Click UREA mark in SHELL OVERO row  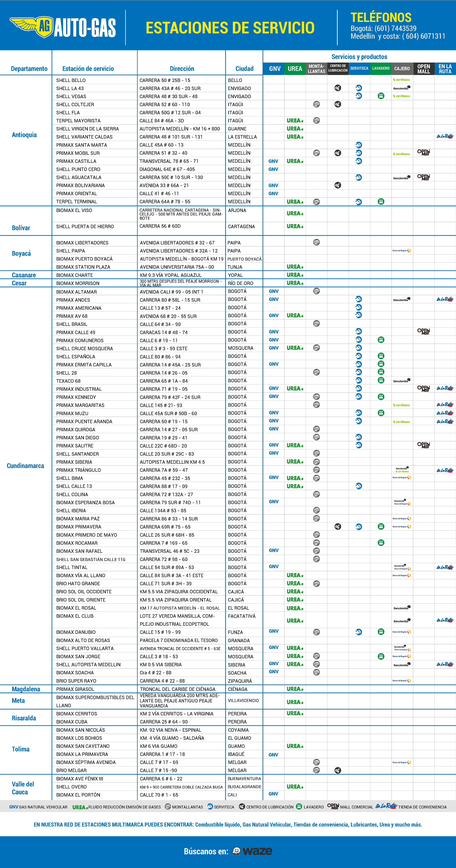pyautogui.click(x=295, y=786)
